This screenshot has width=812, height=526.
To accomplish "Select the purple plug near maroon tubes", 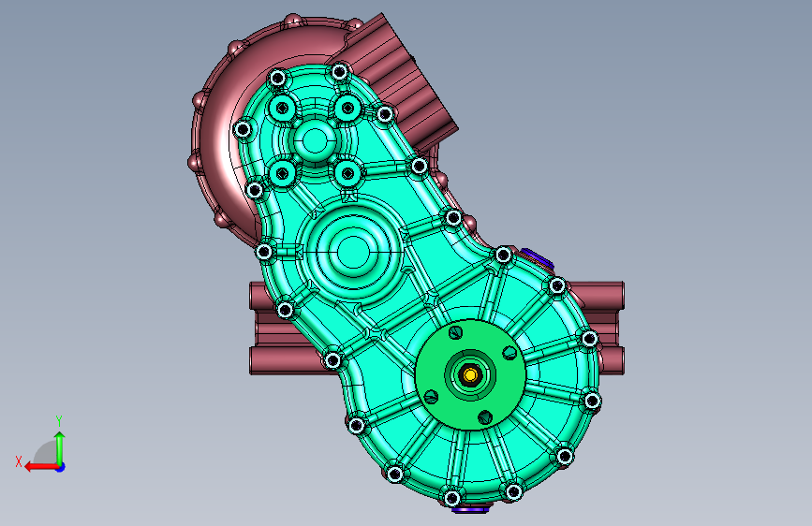I will coord(538,257).
